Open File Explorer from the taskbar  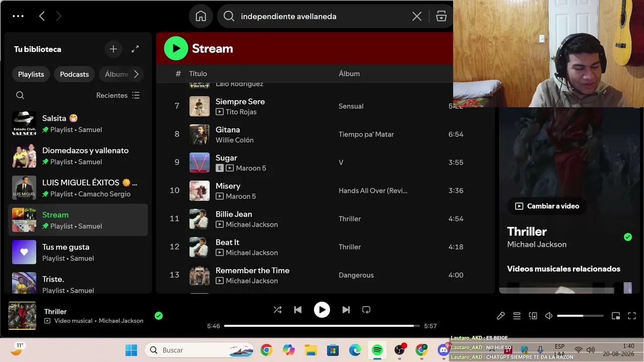[311, 350]
